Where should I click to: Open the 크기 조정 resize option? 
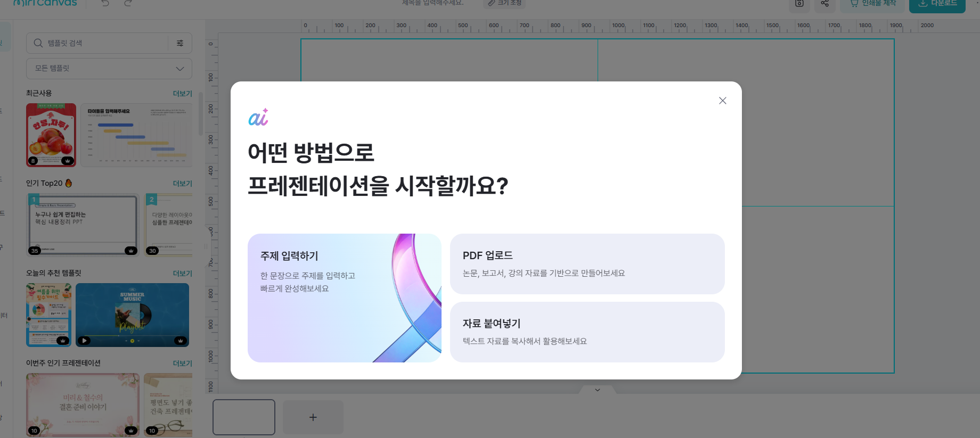pyautogui.click(x=504, y=3)
